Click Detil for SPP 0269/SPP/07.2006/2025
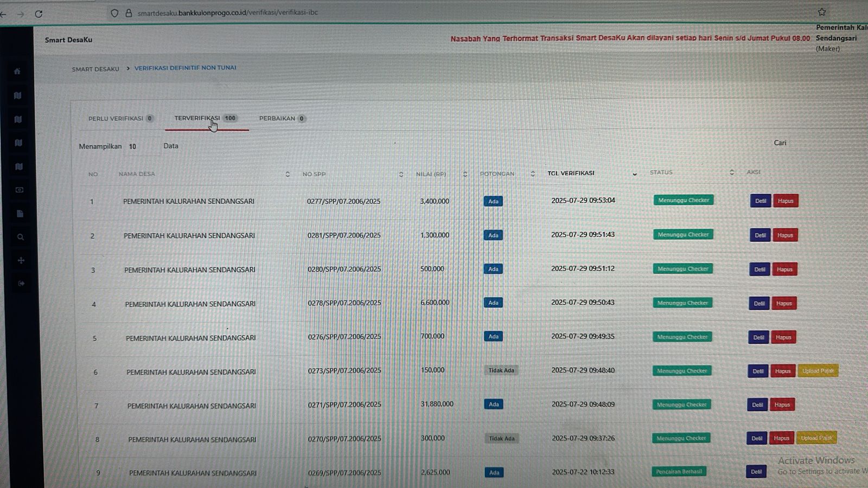868x488 pixels. 756,472
